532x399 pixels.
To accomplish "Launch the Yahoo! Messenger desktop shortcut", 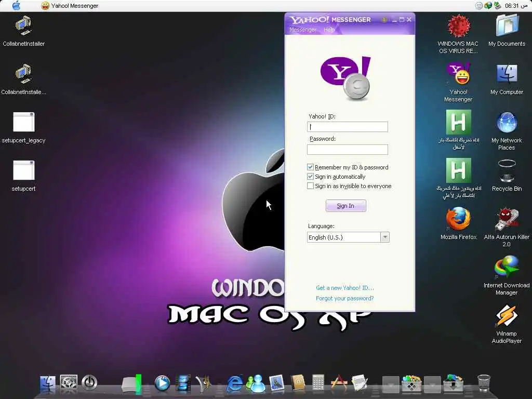I will [458, 83].
